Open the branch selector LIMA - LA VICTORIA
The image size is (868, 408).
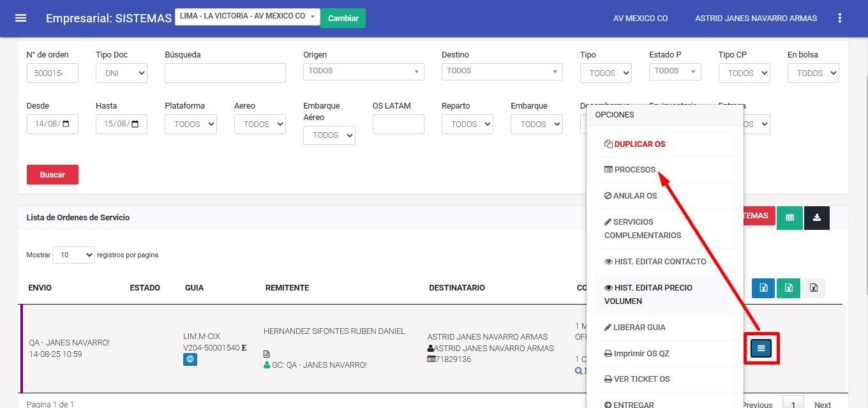pyautogui.click(x=247, y=17)
